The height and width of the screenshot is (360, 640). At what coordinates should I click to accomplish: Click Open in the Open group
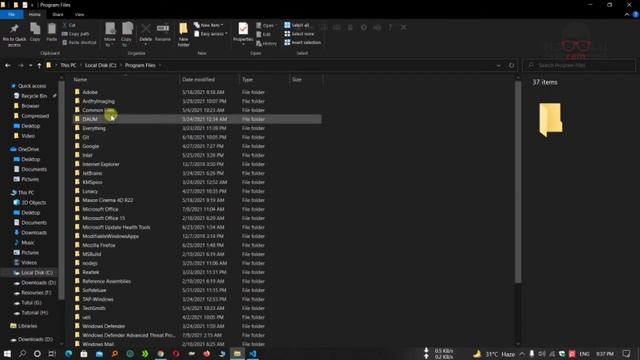[x=266, y=25]
